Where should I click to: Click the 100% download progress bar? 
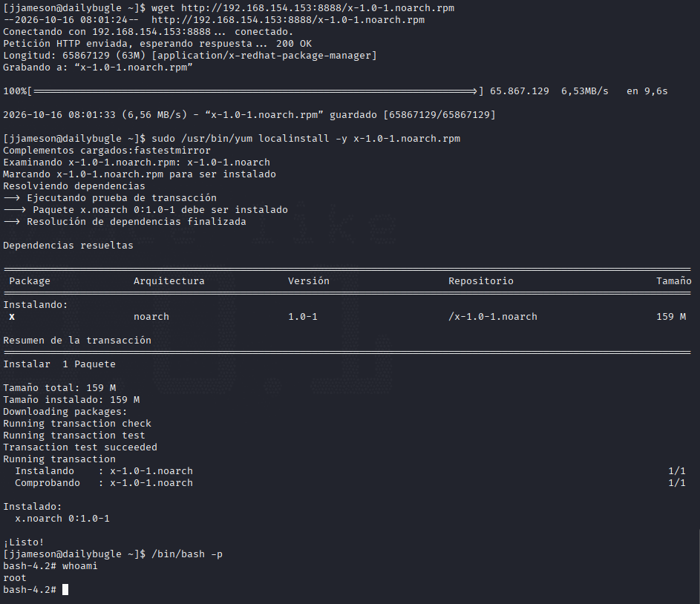pos(255,91)
